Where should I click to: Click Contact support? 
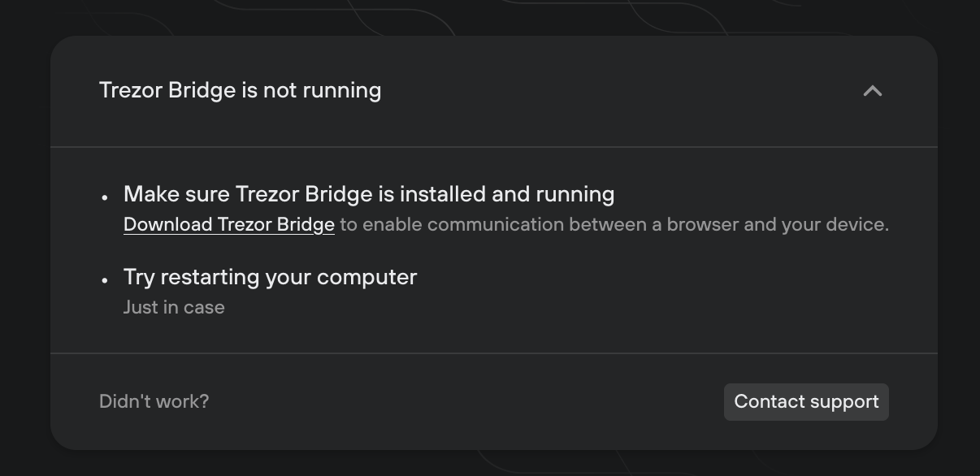(x=805, y=401)
